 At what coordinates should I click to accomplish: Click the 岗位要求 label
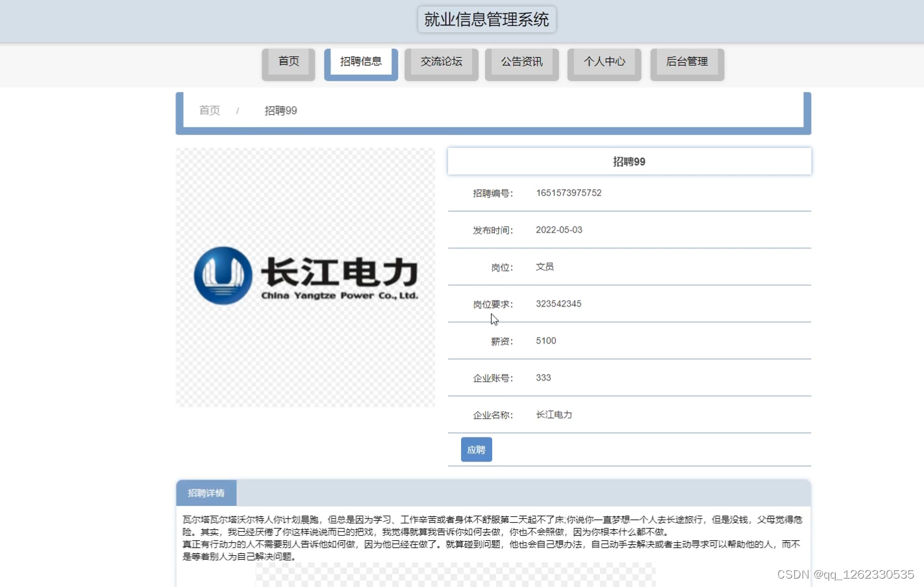(493, 305)
